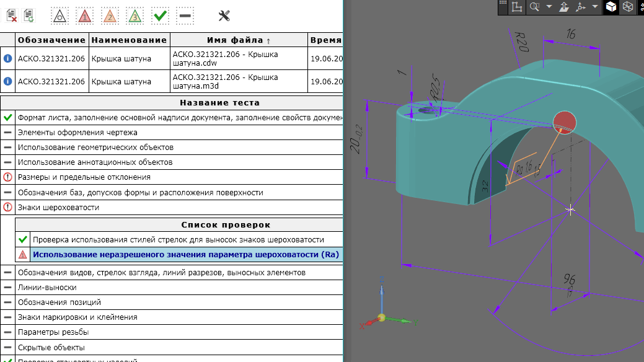Image resolution: width=644 pixels, height=362 pixels.
Task: Open the dropdown arrow next to zoom tool
Action: coord(549,7)
